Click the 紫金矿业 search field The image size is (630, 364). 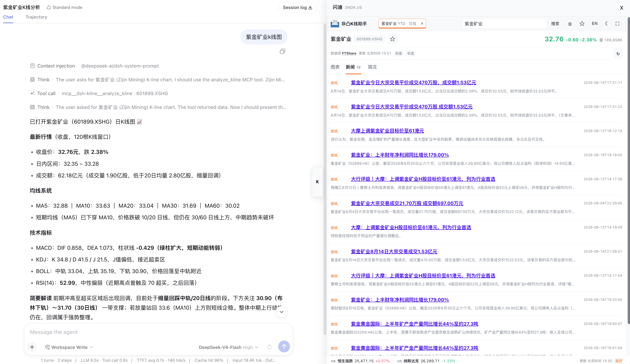pyautogui.click(x=504, y=24)
